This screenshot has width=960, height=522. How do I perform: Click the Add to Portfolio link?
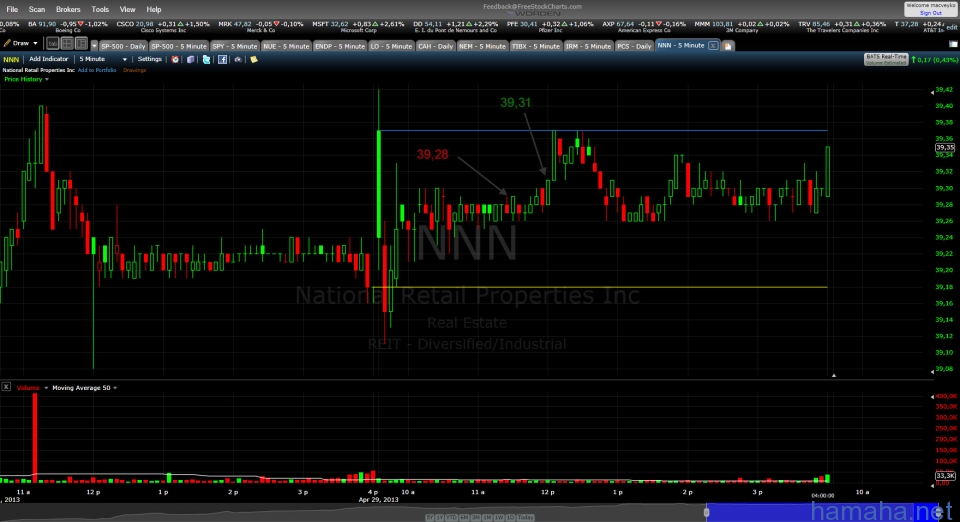point(97,70)
